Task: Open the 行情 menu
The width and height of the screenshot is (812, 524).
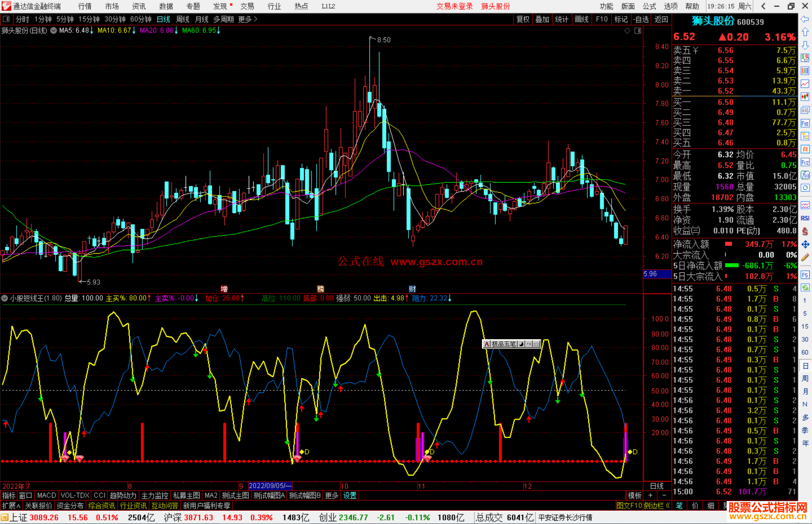Action: coord(85,6)
